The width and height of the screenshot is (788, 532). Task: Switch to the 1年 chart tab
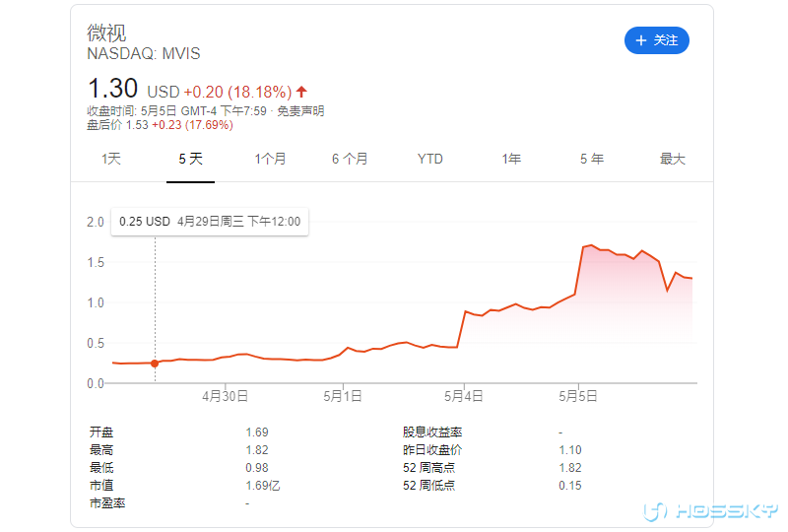coord(511,159)
